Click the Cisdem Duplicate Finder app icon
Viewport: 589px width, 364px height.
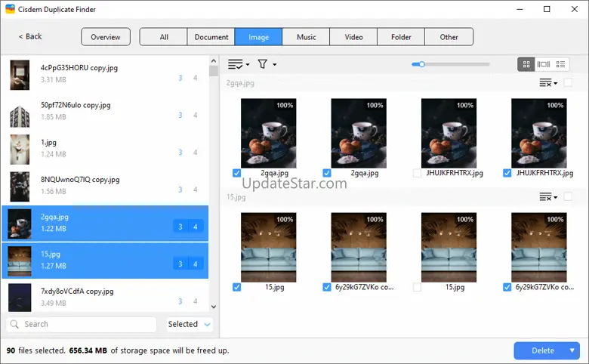[x=10, y=9]
